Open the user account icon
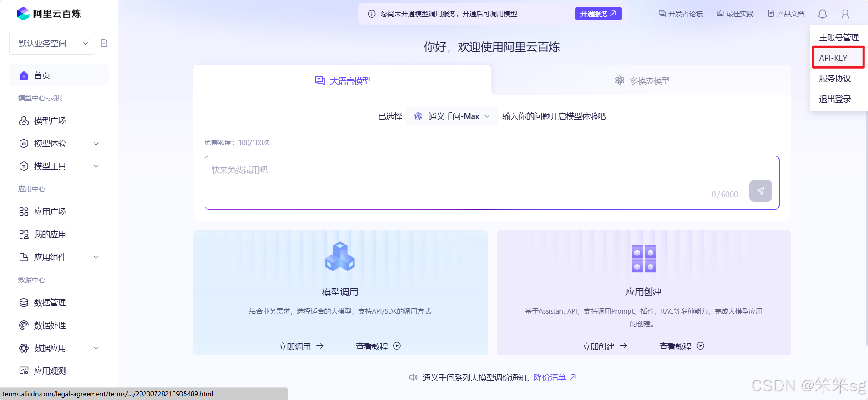Screen dimensions: 868x400 (x=845, y=14)
